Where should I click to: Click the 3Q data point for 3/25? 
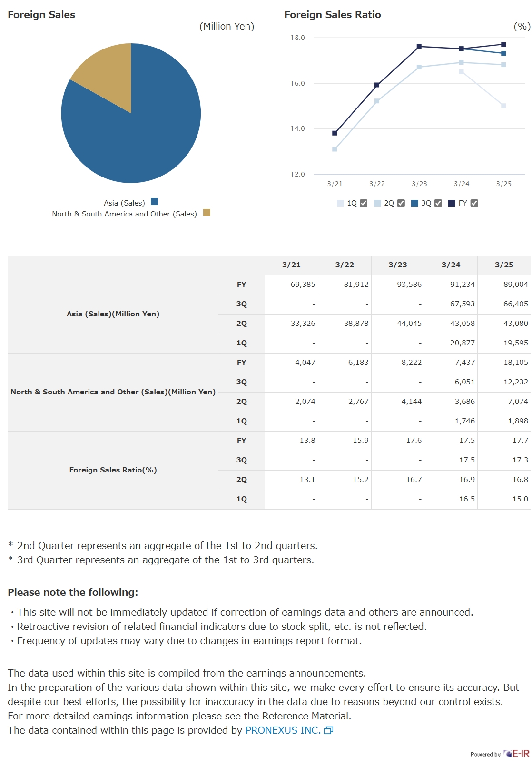click(503, 53)
